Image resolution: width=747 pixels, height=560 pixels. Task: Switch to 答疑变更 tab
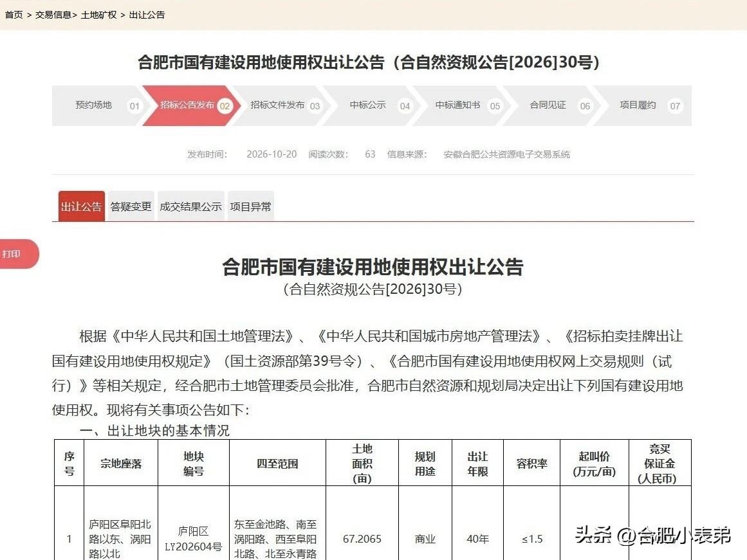point(131,206)
